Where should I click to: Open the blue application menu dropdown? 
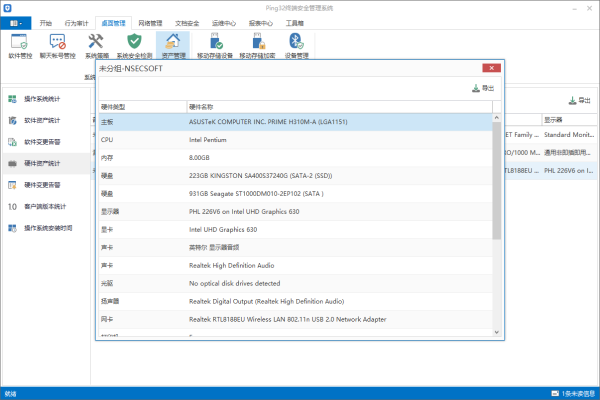coord(15,23)
